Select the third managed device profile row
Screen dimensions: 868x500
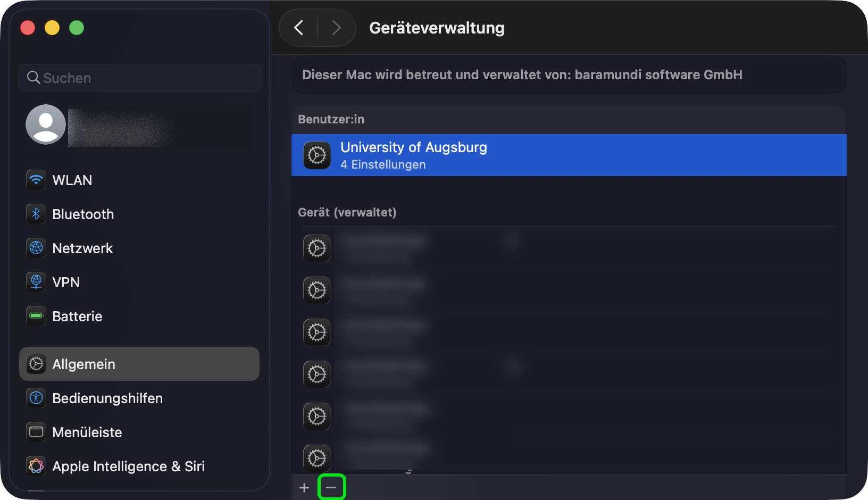click(569, 332)
